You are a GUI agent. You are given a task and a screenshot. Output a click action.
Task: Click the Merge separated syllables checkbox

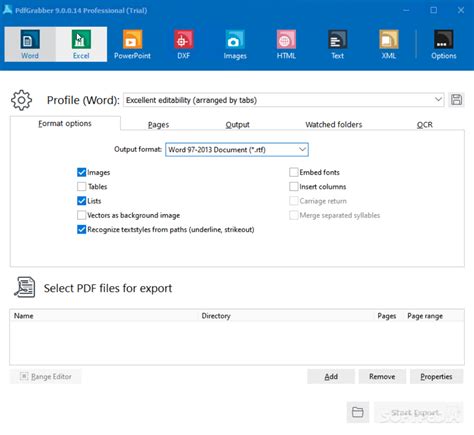pyautogui.click(x=294, y=215)
